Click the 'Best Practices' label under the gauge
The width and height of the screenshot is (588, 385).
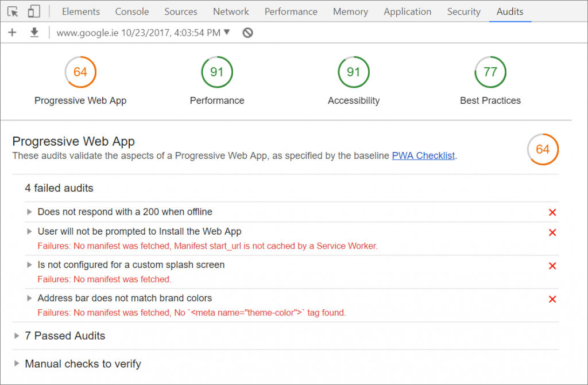[x=490, y=100]
